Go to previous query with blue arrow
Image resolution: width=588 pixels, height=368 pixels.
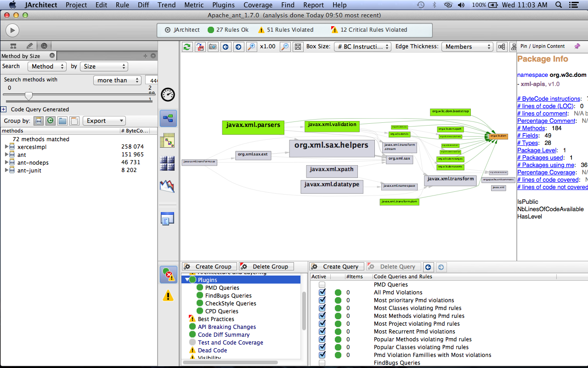point(428,267)
